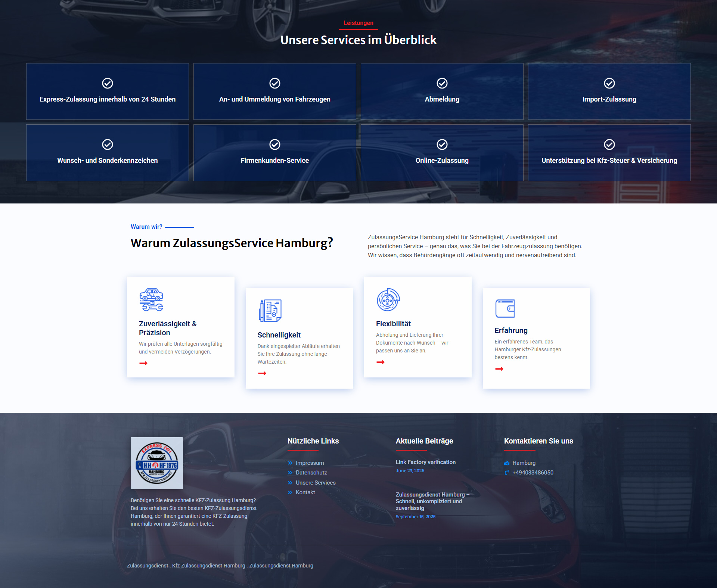Image resolution: width=717 pixels, height=588 pixels.
Task: Open the Impressum footer link
Action: coord(310,463)
